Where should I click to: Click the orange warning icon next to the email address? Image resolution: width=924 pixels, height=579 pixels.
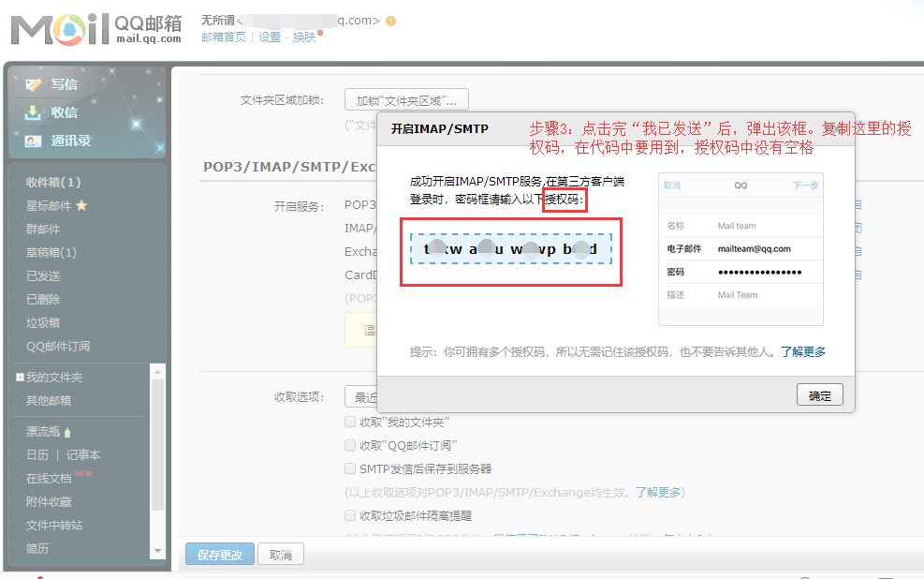click(390, 22)
